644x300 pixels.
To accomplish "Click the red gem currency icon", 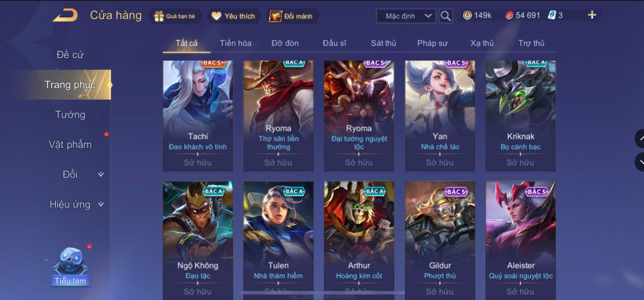I will (x=509, y=15).
